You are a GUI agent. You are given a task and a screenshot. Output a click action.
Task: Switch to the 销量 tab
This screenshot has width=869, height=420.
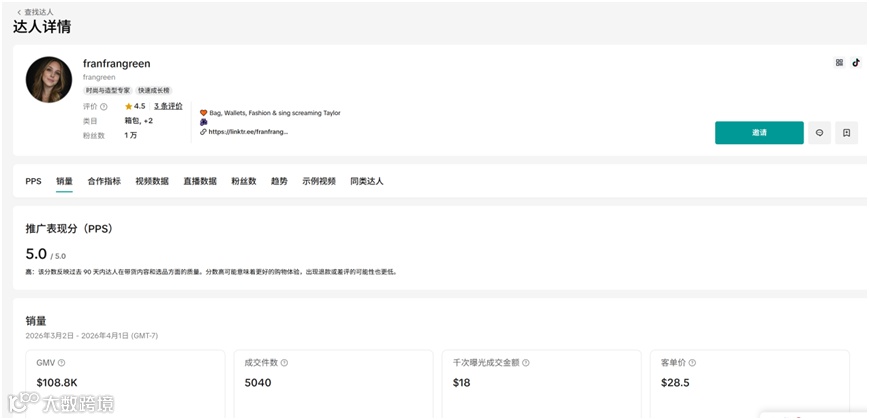pyautogui.click(x=64, y=181)
